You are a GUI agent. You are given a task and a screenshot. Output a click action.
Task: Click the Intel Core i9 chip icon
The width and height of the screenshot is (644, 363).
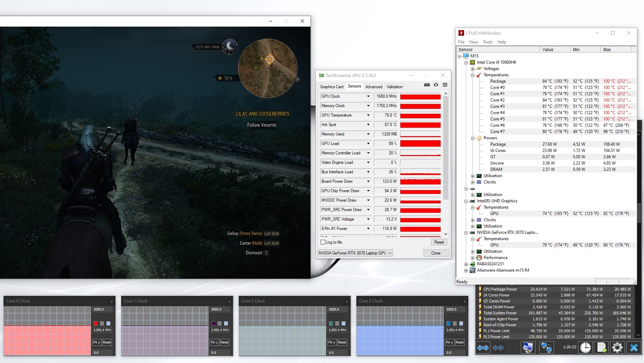tap(472, 62)
